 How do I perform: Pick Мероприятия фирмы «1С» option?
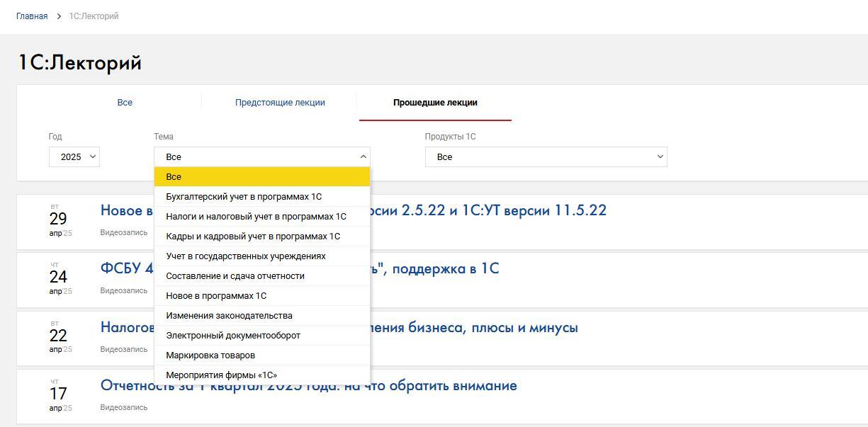[262, 375]
